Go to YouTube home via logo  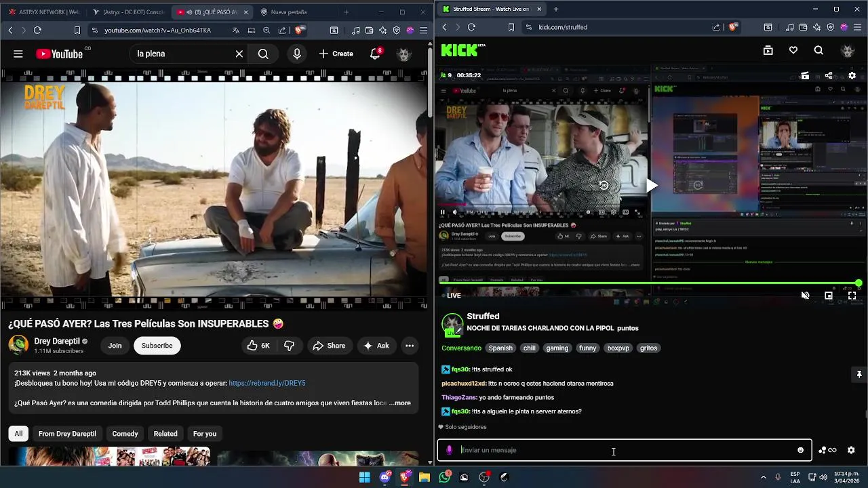[x=59, y=54]
